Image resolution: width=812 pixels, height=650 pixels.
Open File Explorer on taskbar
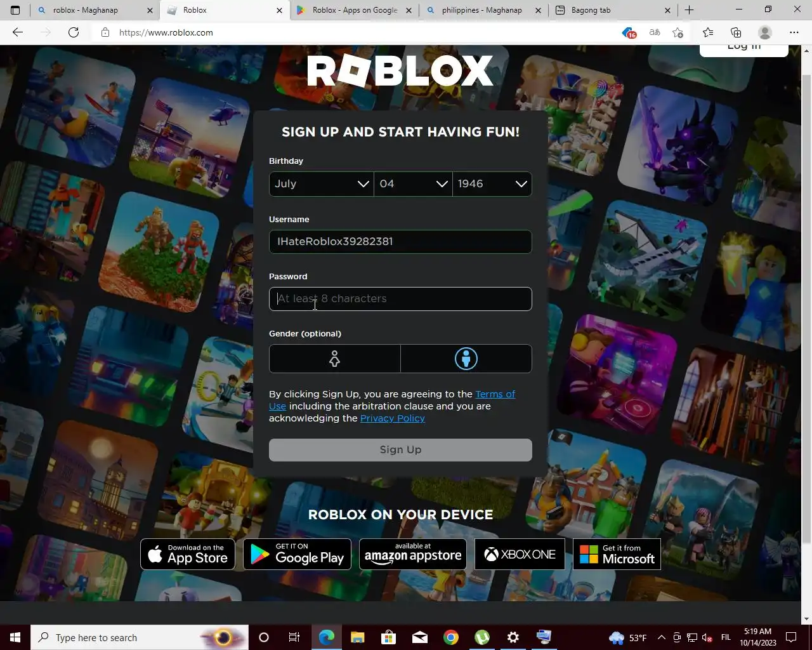tap(357, 637)
